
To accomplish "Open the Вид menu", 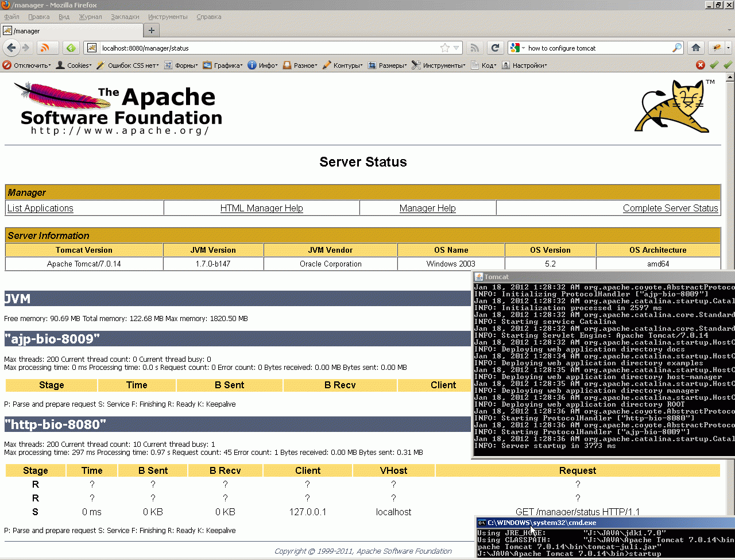I will point(64,17).
